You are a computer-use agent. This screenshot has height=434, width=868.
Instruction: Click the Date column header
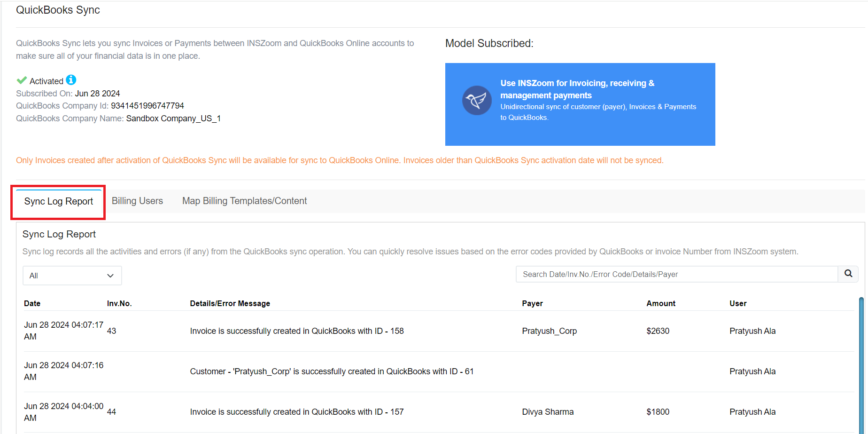point(32,303)
